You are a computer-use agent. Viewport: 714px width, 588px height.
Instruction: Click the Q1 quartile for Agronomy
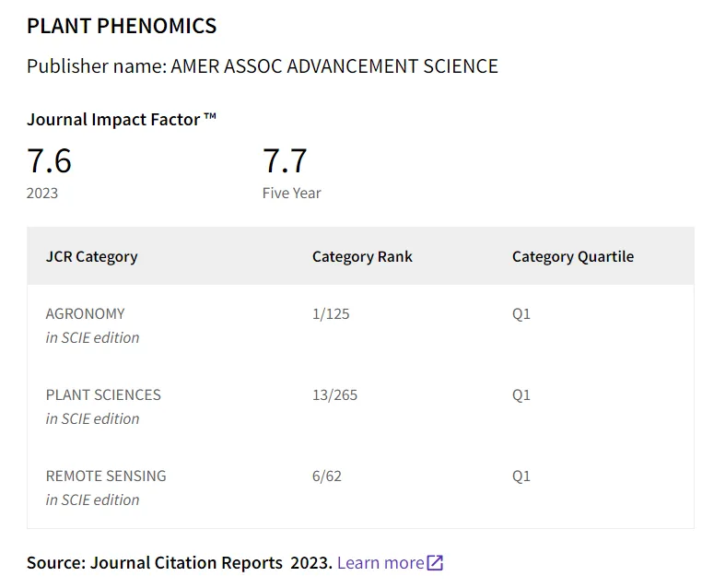[521, 313]
